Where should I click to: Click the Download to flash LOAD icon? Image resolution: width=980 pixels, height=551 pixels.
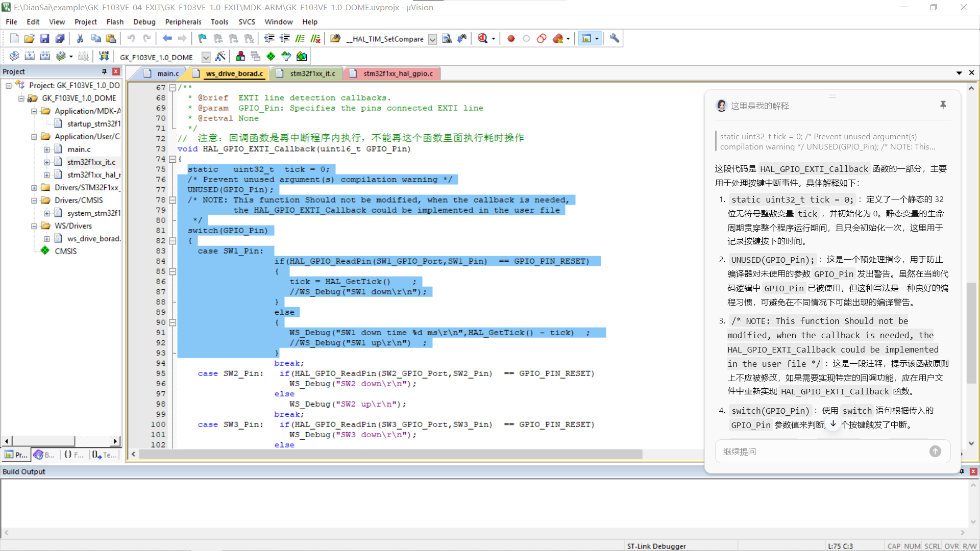pyautogui.click(x=104, y=56)
